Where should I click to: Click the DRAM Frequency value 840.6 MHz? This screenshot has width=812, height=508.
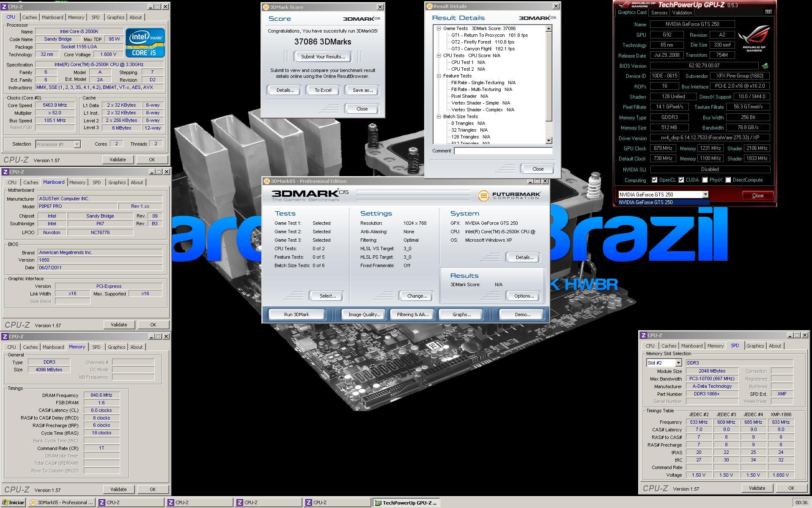(x=101, y=395)
